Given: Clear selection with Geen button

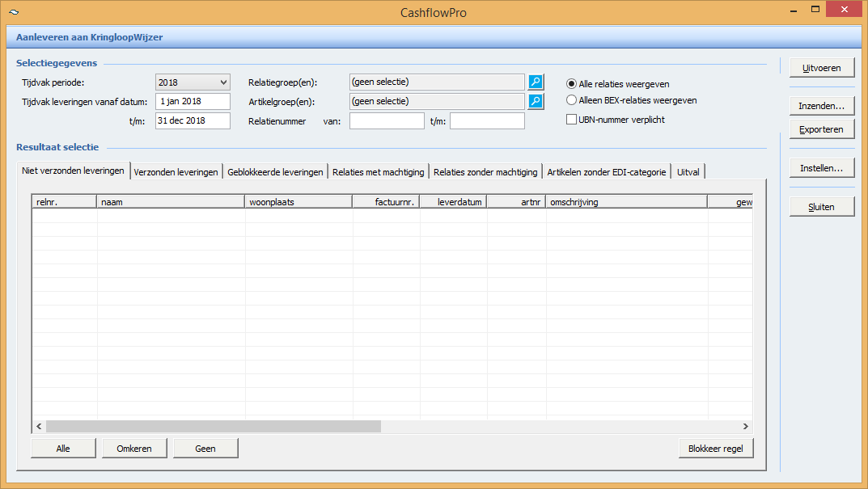Looking at the screenshot, I should point(205,449).
